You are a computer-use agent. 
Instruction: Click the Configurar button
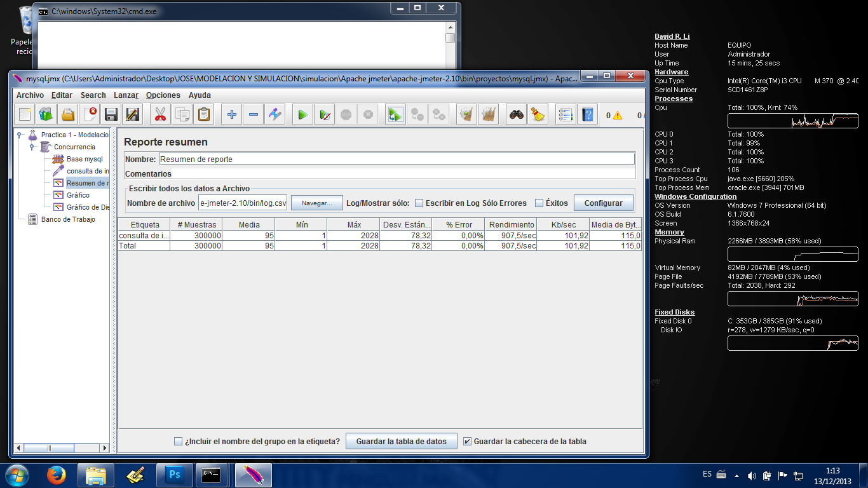point(604,203)
